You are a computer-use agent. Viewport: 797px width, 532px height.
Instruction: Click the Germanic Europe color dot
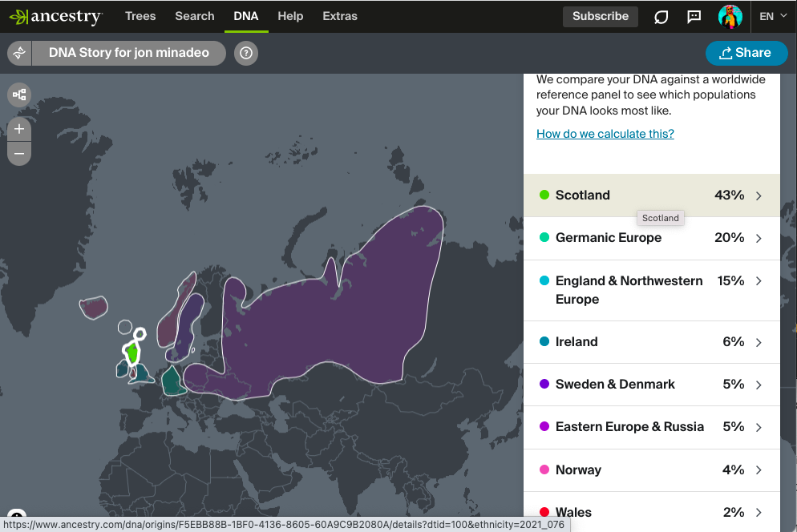click(x=544, y=237)
